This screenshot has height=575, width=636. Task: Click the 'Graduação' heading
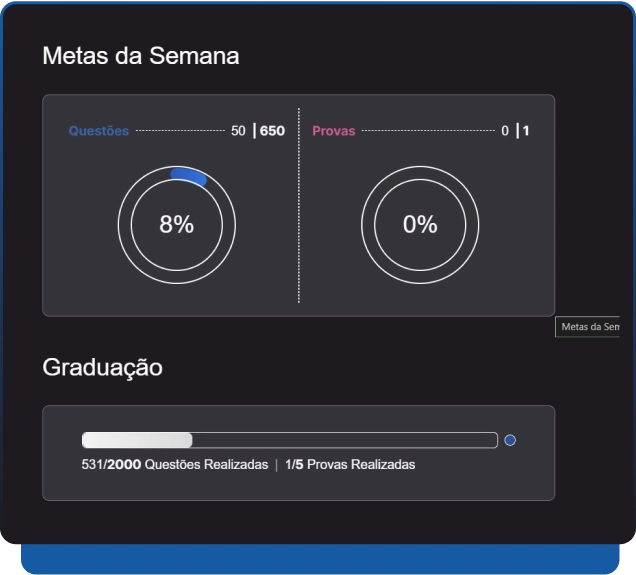click(x=102, y=368)
